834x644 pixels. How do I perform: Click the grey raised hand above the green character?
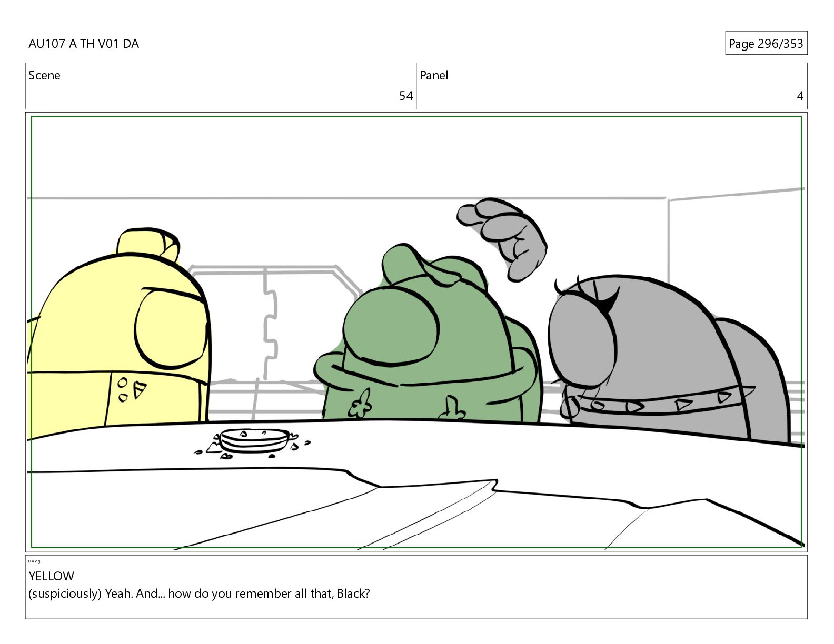502,239
